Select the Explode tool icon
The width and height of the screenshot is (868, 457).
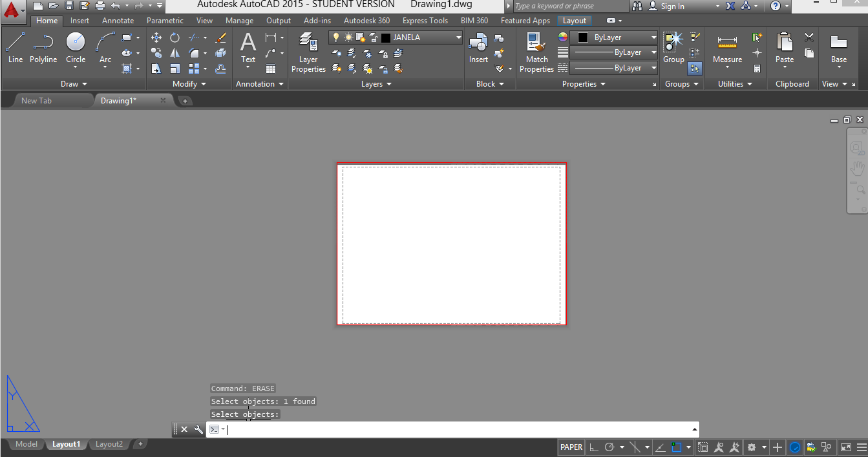point(221,53)
